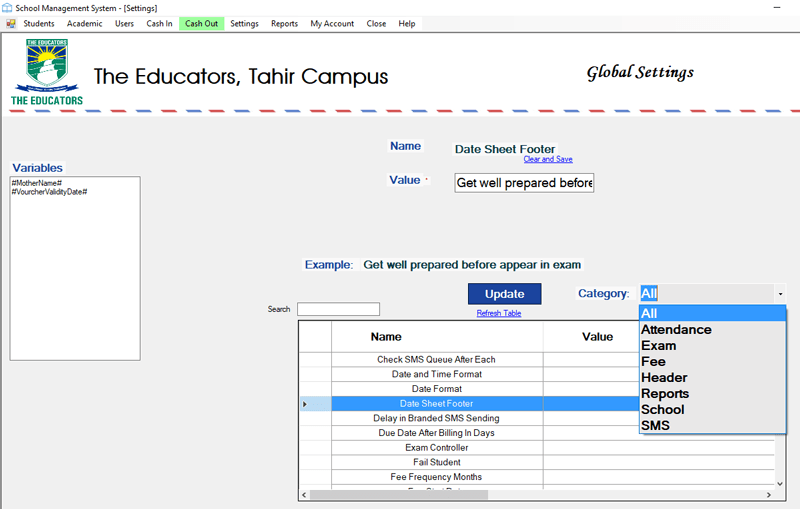
Task: Select the Check SMS Queue After Each row
Action: 436,360
